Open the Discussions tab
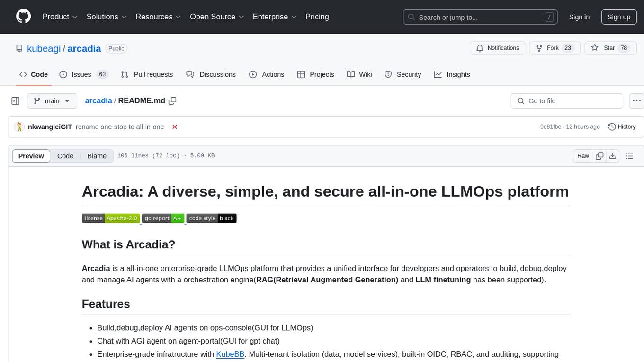The width and height of the screenshot is (644, 362). click(x=211, y=74)
